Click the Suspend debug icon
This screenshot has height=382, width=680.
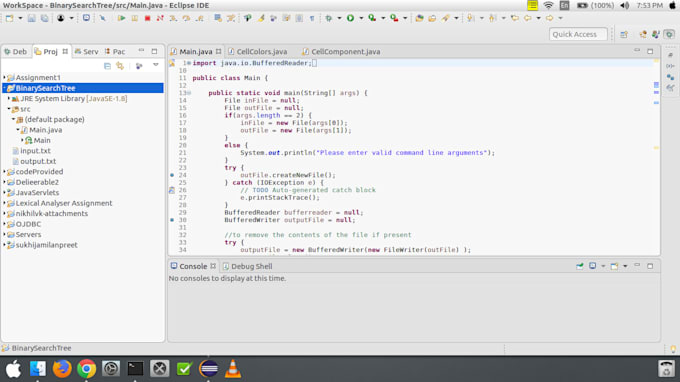(134, 18)
